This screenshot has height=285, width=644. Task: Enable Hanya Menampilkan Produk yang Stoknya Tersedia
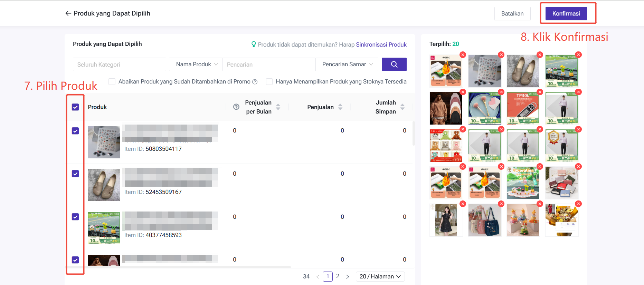269,82
